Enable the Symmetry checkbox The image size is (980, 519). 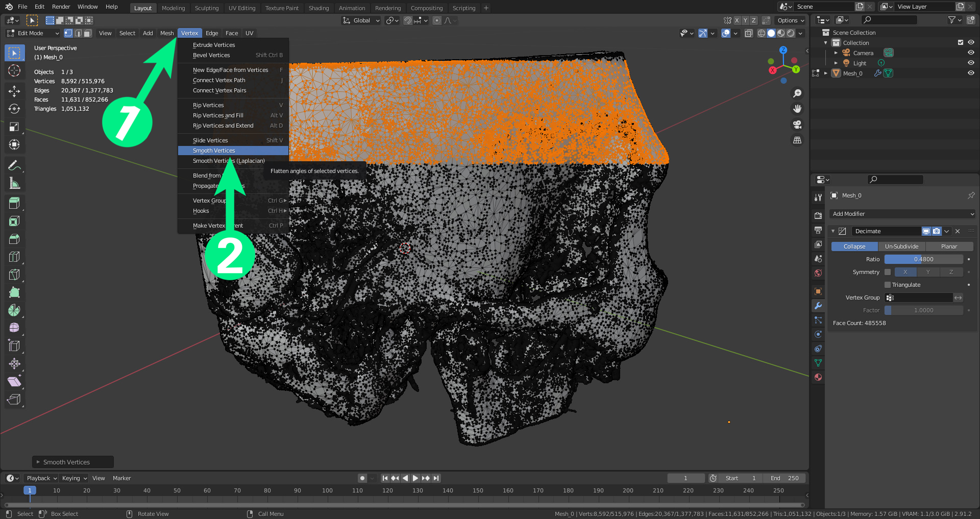click(x=888, y=272)
